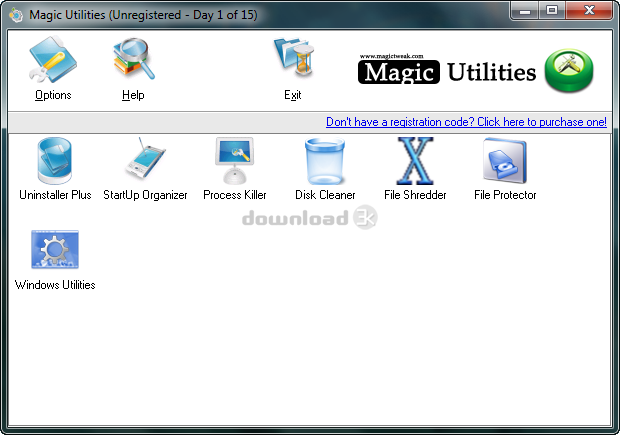Viewport: 620px width, 435px height.
Task: Click the Exit folder and hourglass icon
Action: pyautogui.click(x=293, y=57)
